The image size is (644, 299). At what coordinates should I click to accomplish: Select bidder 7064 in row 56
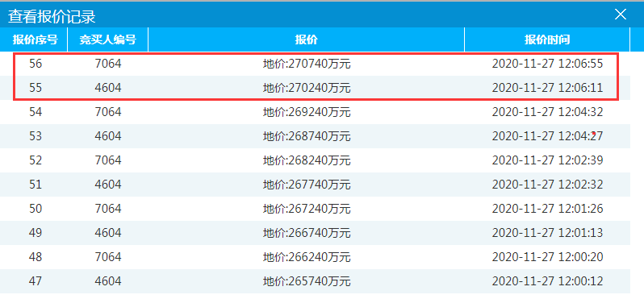click(x=108, y=64)
